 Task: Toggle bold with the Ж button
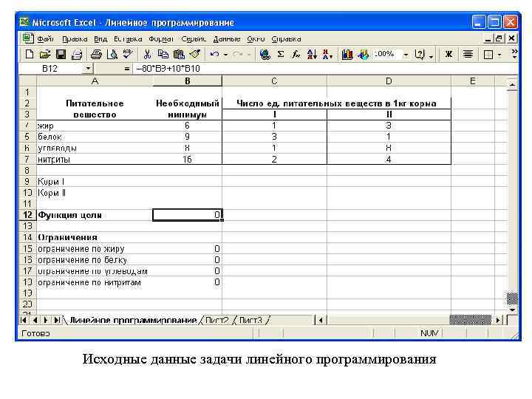coord(449,54)
